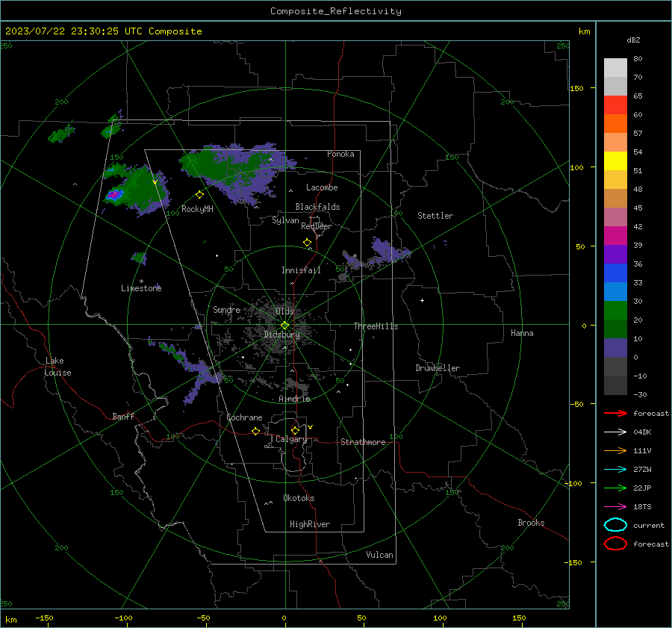Click the dBZ legend heading
This screenshot has height=628, width=672.
tap(633, 40)
